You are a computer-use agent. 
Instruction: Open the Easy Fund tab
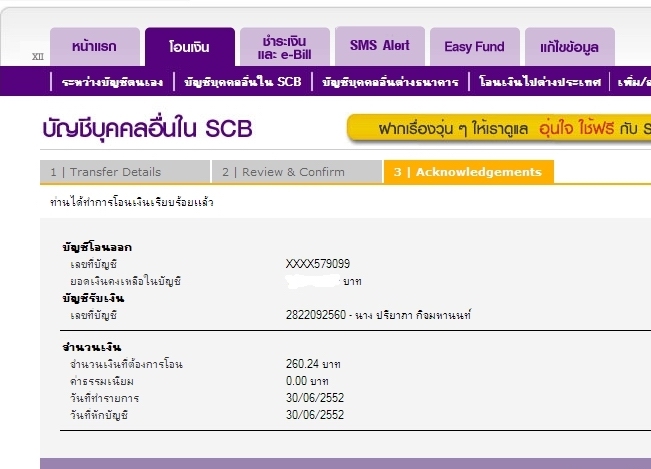[475, 46]
